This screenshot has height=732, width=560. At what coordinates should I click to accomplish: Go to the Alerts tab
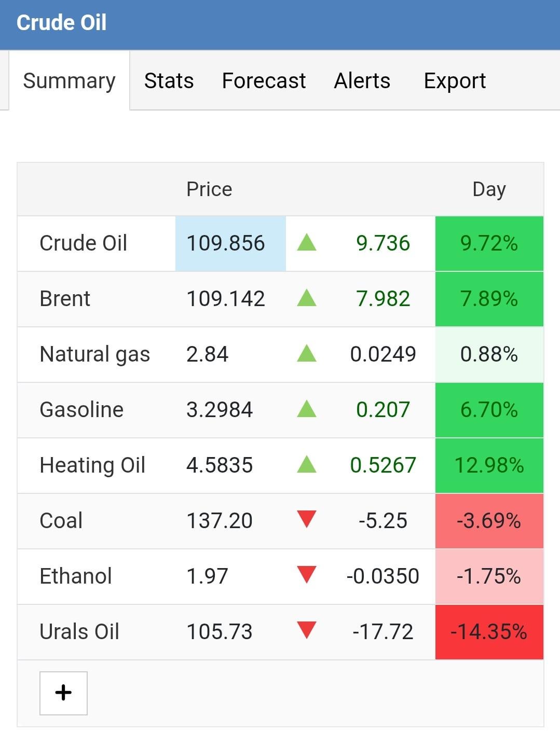click(x=362, y=81)
